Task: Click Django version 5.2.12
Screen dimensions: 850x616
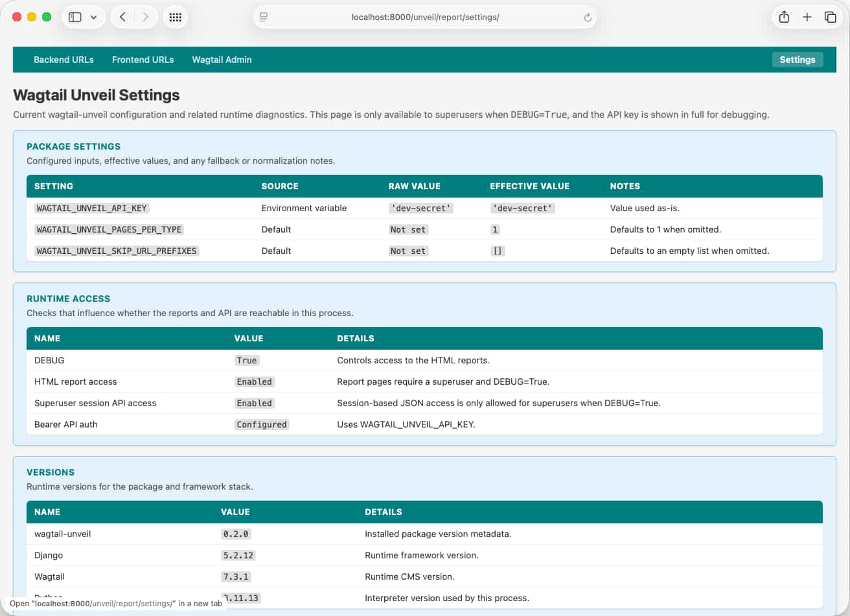Action: click(238, 555)
